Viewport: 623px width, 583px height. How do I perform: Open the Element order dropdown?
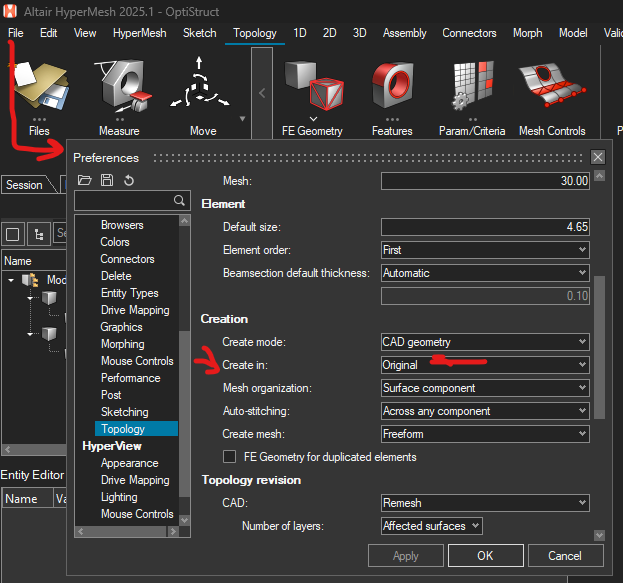click(485, 250)
